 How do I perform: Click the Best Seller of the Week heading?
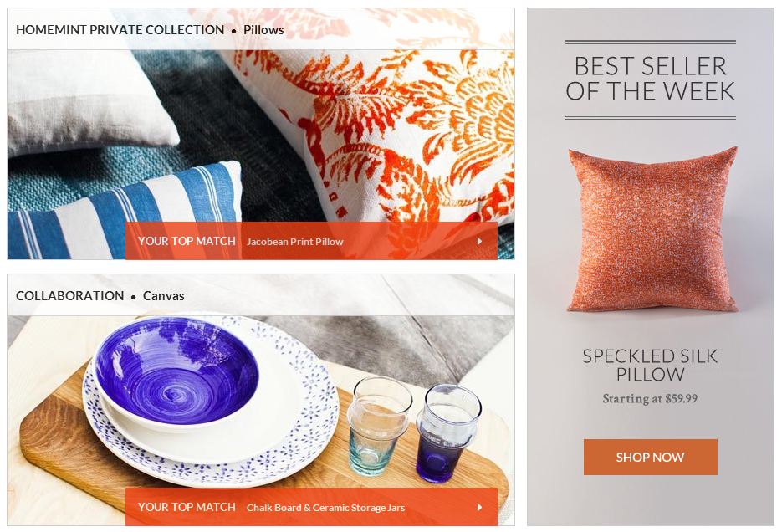pos(651,79)
